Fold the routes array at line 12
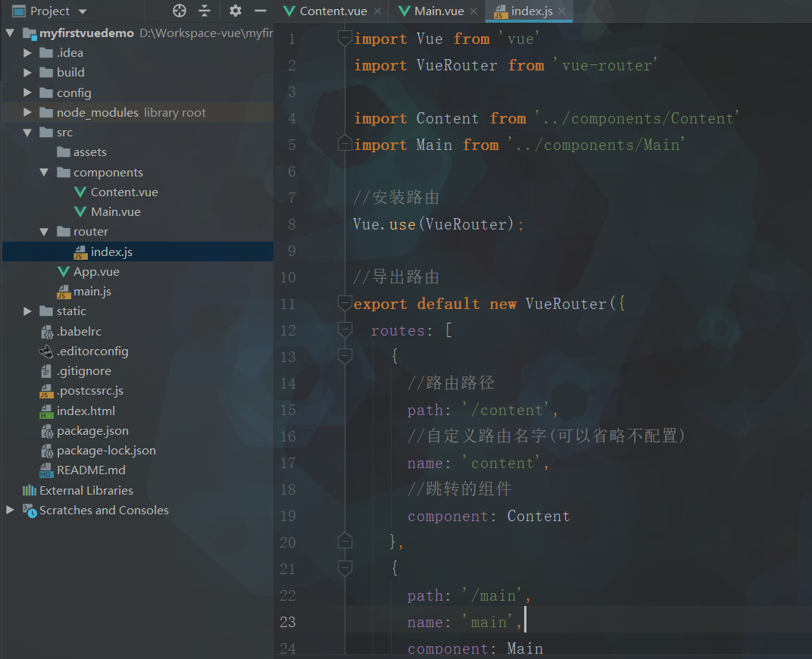This screenshot has height=659, width=812. tap(345, 329)
